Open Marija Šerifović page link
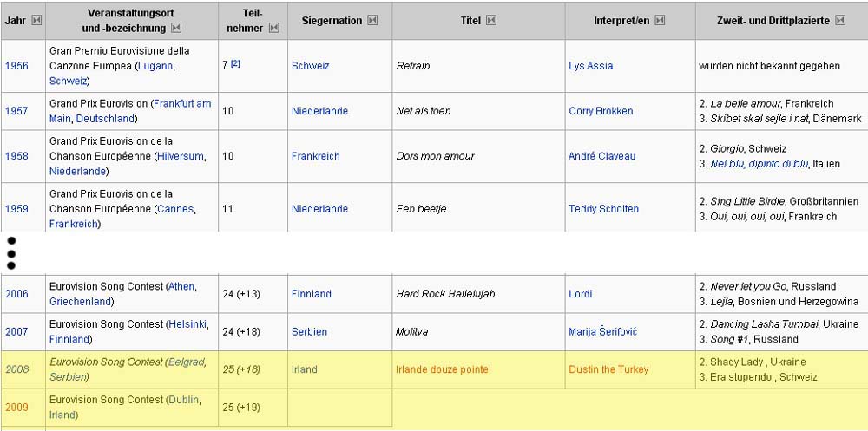 (x=603, y=332)
